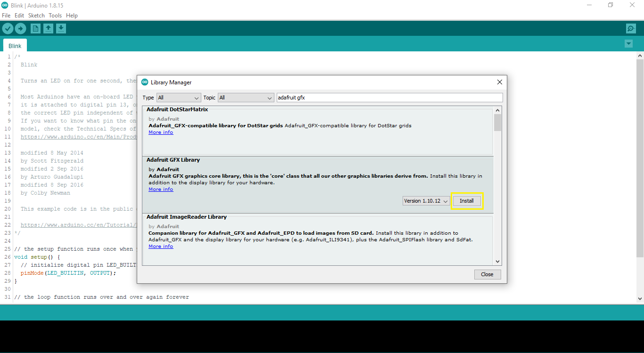
Task: Open the Type filter dropdown
Action: pyautogui.click(x=179, y=98)
